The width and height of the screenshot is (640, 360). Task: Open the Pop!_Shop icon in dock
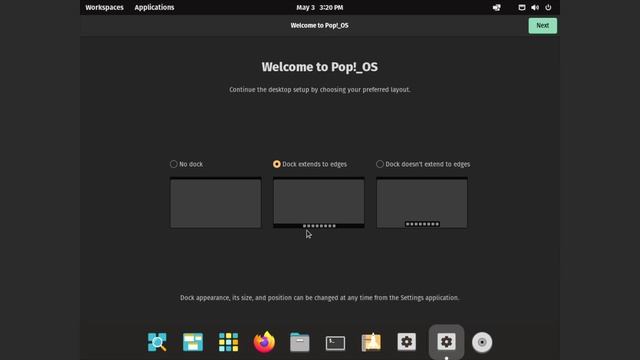click(x=371, y=342)
